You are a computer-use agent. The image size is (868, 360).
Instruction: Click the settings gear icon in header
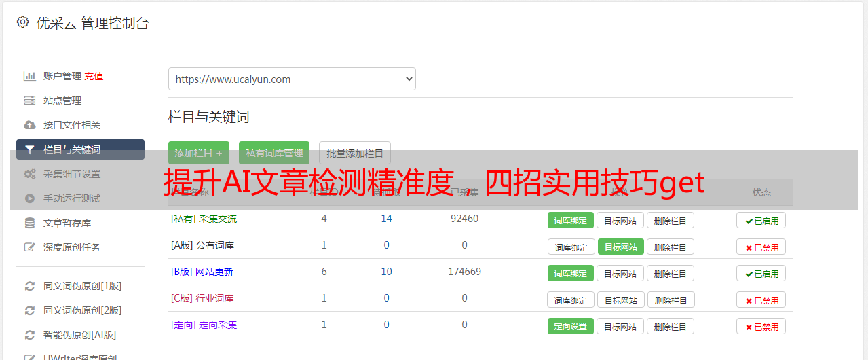(x=22, y=22)
